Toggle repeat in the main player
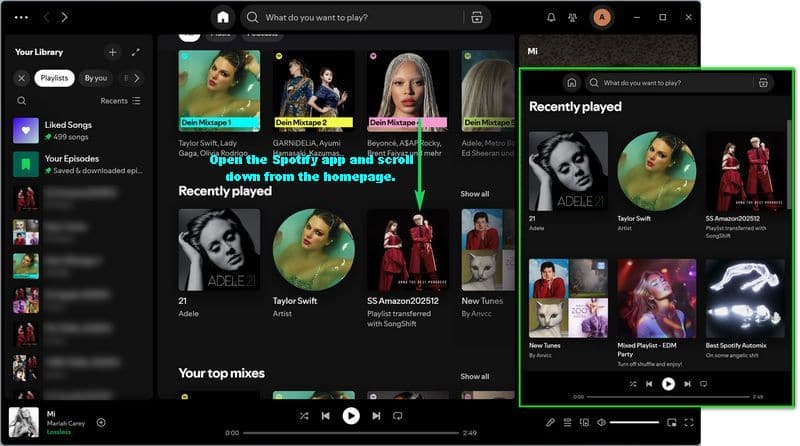This screenshot has width=800, height=446. 397,416
